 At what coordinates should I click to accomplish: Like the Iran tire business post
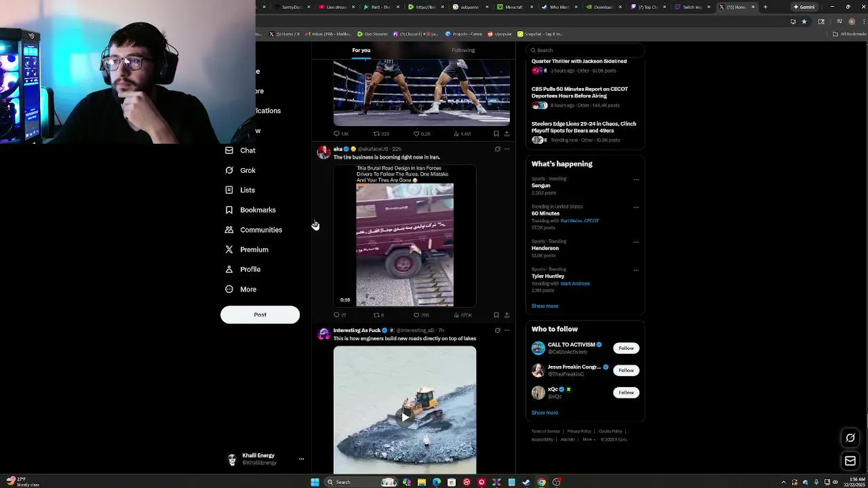coord(421,315)
